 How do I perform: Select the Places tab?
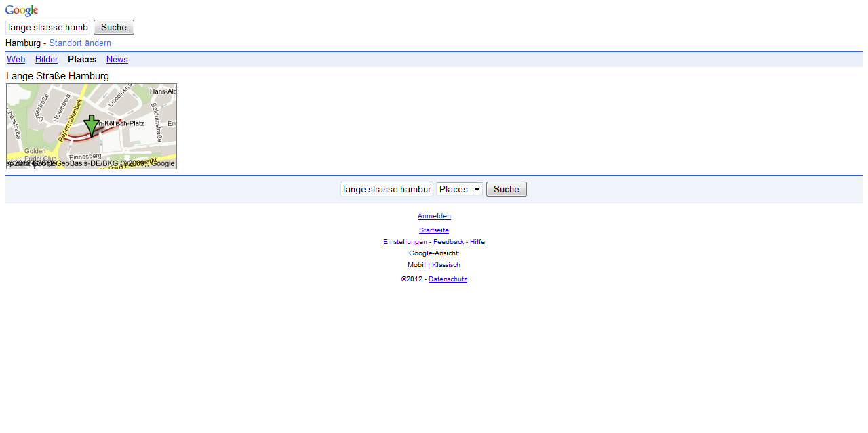[82, 60]
